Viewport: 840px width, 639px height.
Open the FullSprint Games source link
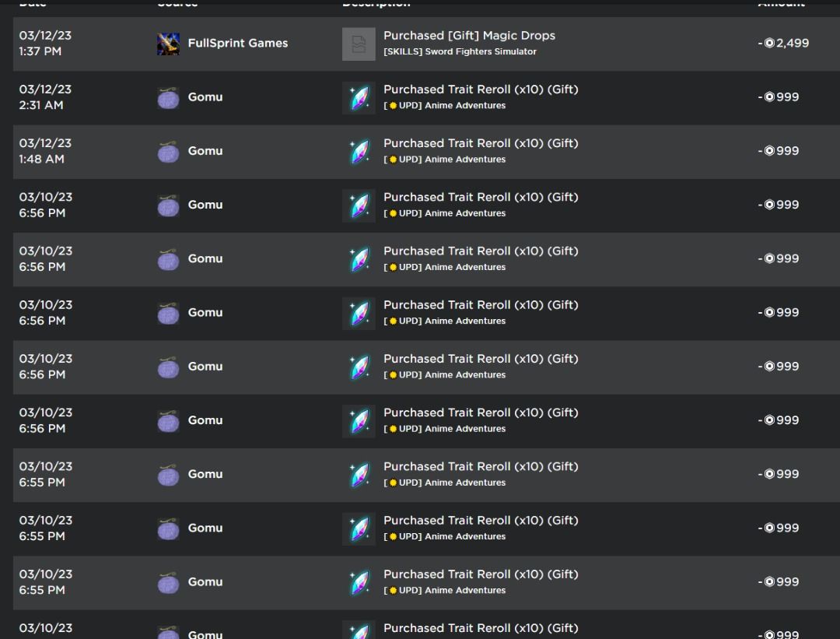(x=237, y=44)
